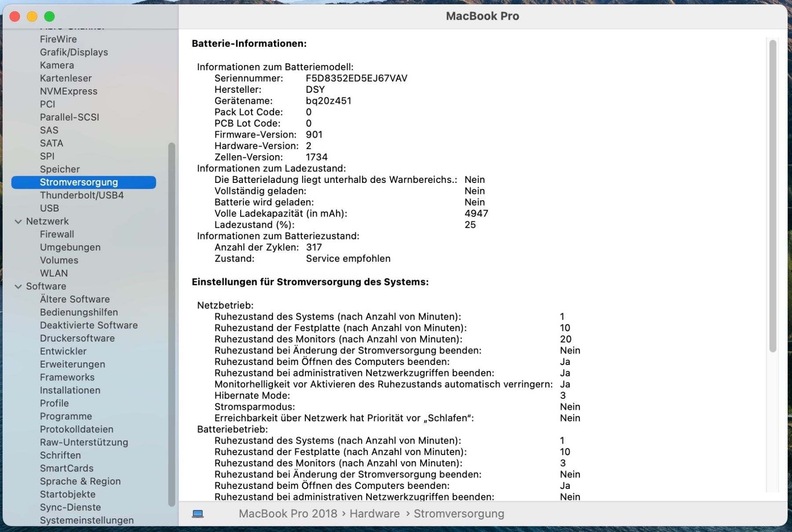The width and height of the screenshot is (792, 532).
Task: Click Stromversorgung breadcrumb in path bar
Action: [x=459, y=514]
